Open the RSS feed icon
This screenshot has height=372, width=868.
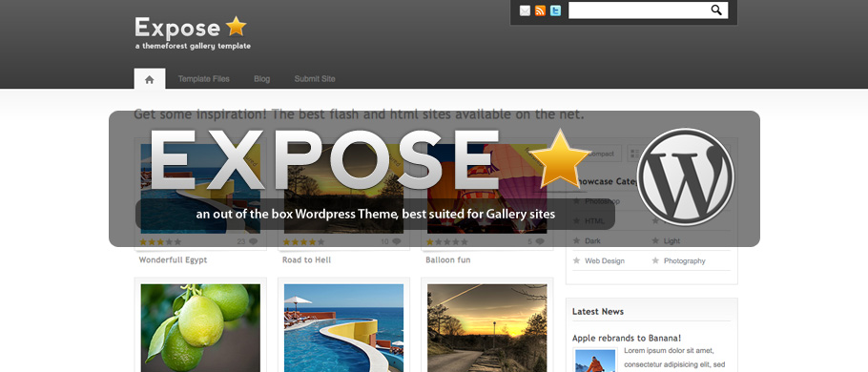click(540, 10)
